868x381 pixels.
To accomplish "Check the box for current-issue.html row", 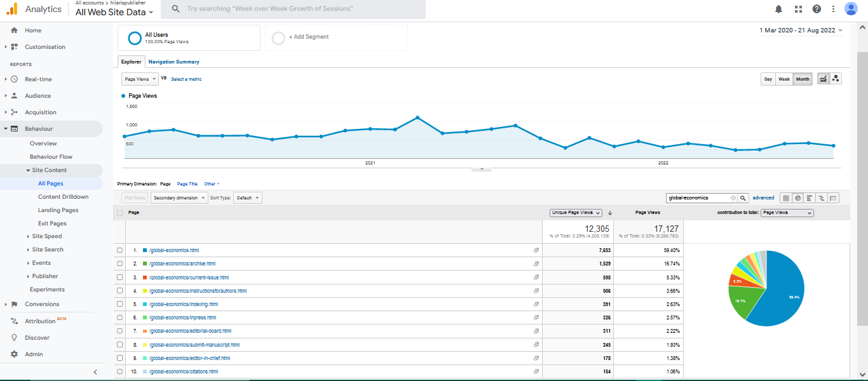I will pyautogui.click(x=120, y=277).
